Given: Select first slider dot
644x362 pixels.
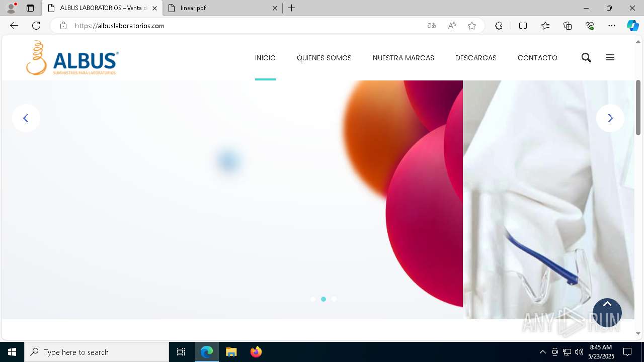Looking at the screenshot, I should [313, 299].
